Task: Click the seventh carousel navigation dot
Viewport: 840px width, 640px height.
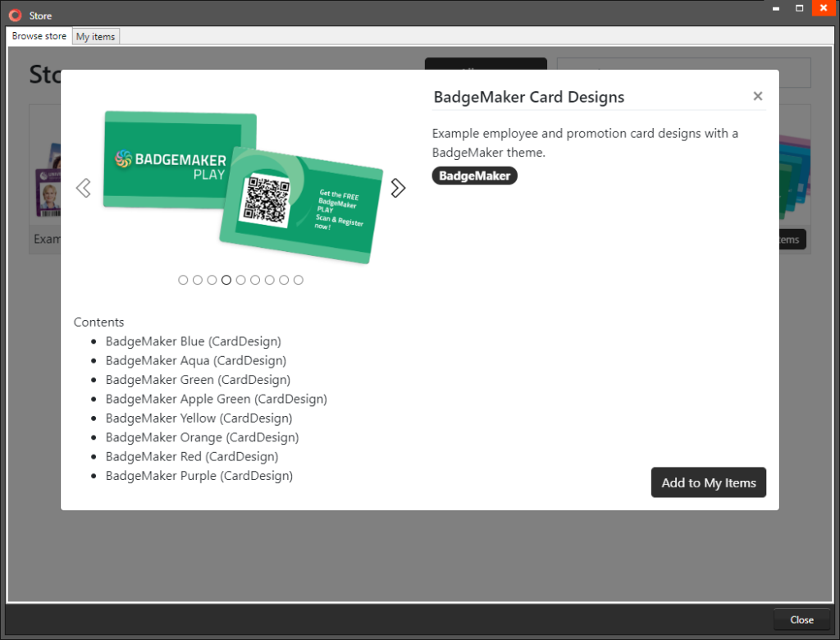Action: 269,280
